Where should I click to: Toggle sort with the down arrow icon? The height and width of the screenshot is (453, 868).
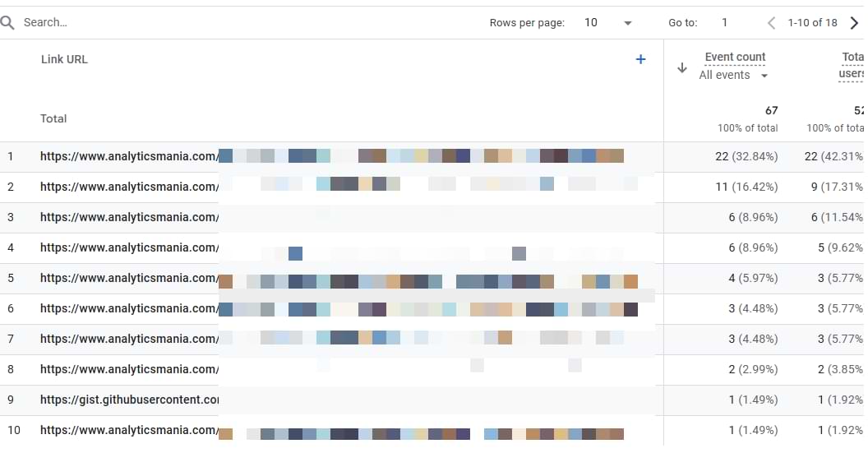(682, 67)
